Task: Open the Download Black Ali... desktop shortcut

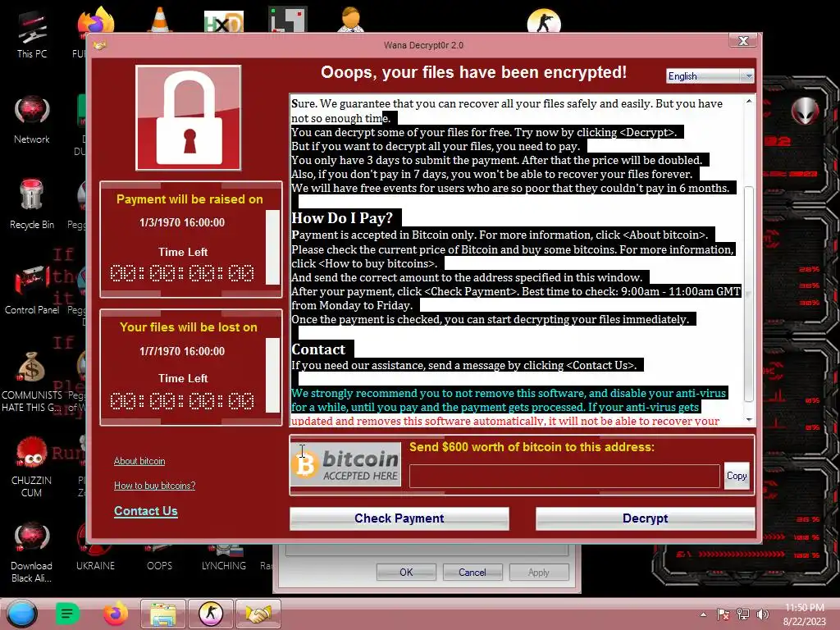Action: pyautogui.click(x=32, y=552)
